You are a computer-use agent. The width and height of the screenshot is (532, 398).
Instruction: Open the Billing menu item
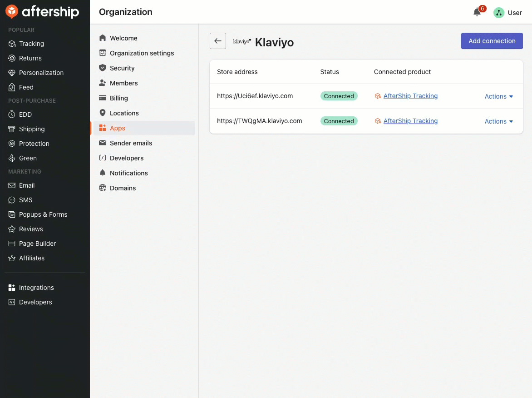click(x=144, y=98)
